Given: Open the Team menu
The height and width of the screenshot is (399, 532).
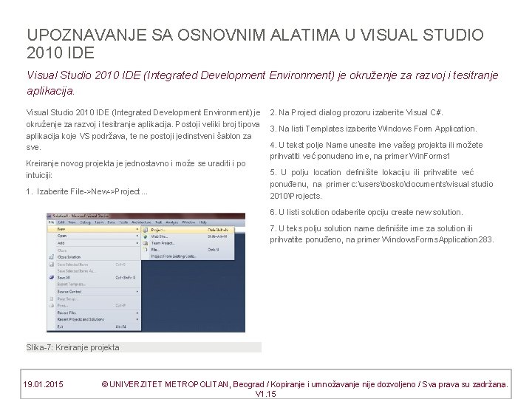Looking at the screenshot, I should (x=99, y=222).
